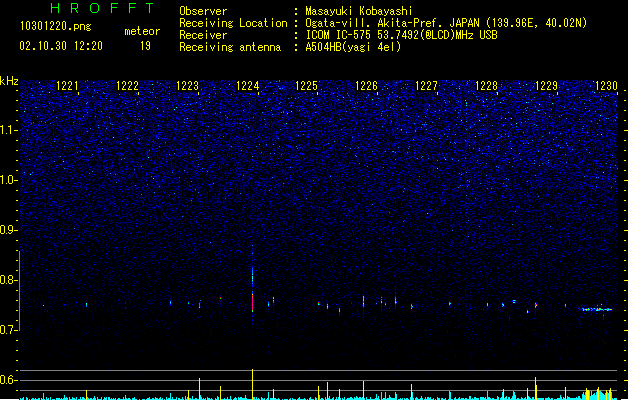
Task: Click the Receiving Location label
Action: [x=233, y=23]
